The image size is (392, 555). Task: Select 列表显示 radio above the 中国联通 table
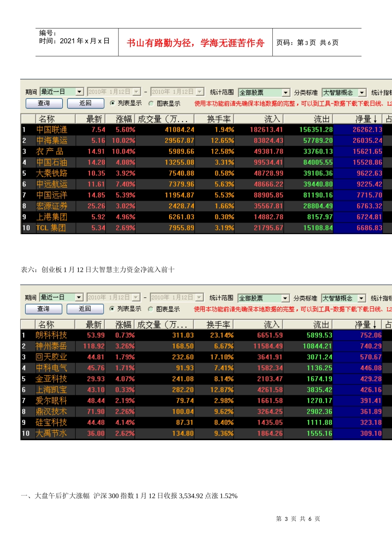(112, 103)
